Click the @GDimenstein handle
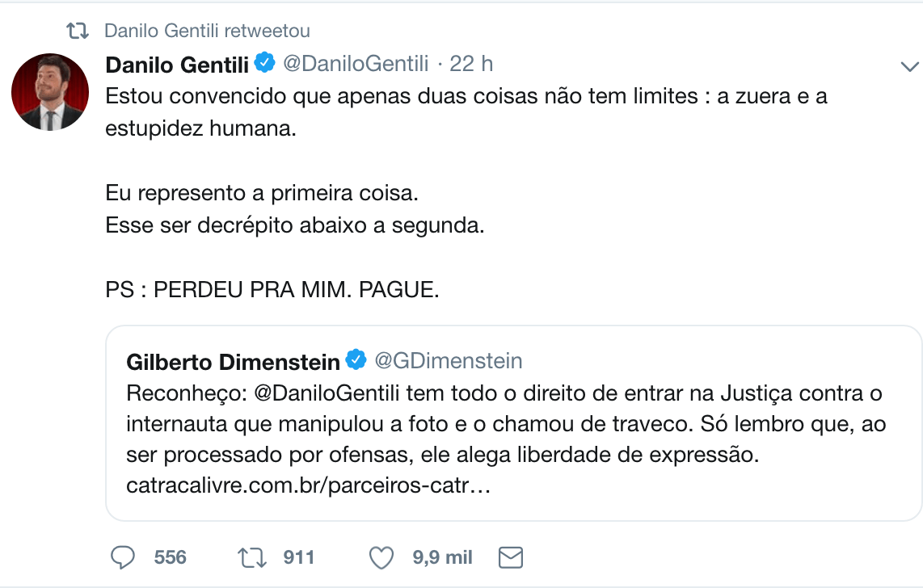Image resolution: width=923 pixels, height=588 pixels. [449, 361]
